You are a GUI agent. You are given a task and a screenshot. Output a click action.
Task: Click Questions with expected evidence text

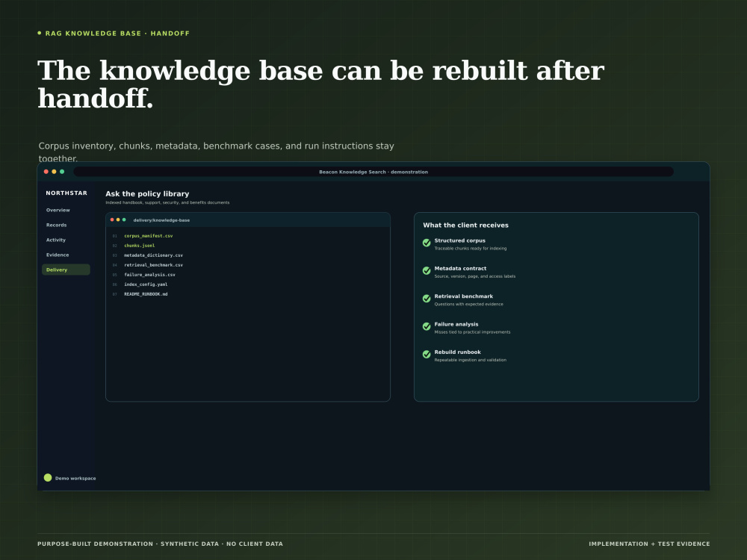[468, 305]
